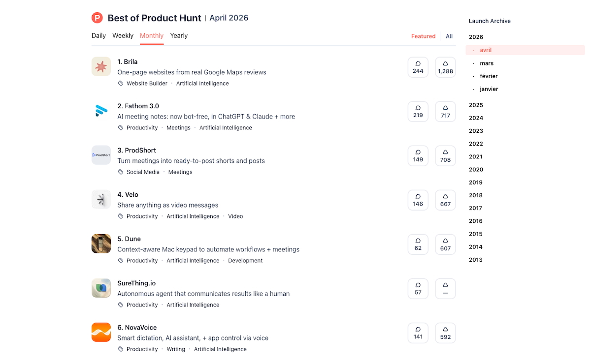This screenshot has height=364, width=591.
Task: Open the Velo product icon
Action: click(x=101, y=199)
